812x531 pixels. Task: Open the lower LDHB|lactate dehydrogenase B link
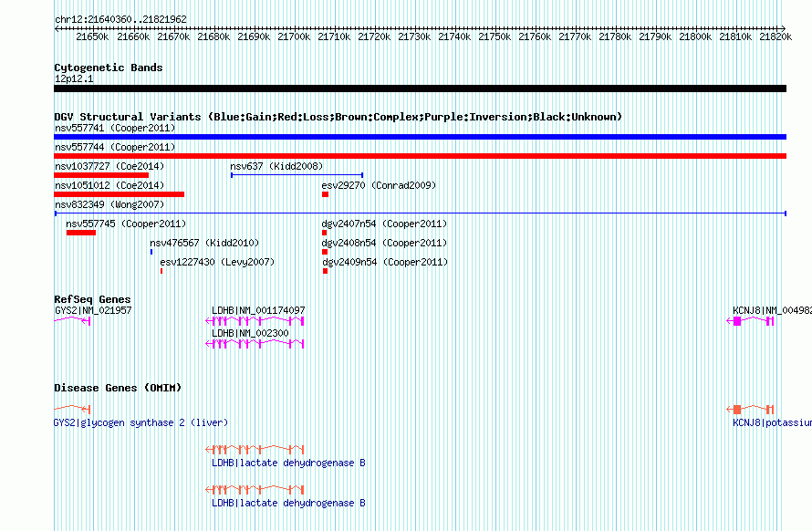288,503
